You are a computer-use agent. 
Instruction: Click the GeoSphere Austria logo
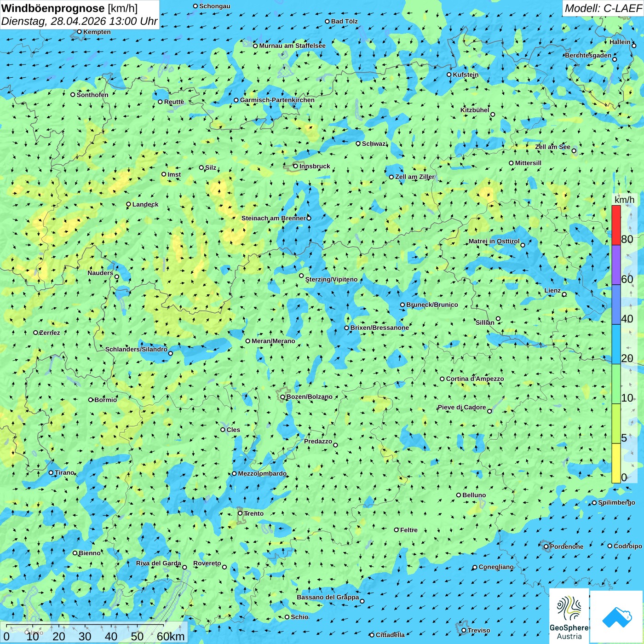click(569, 616)
